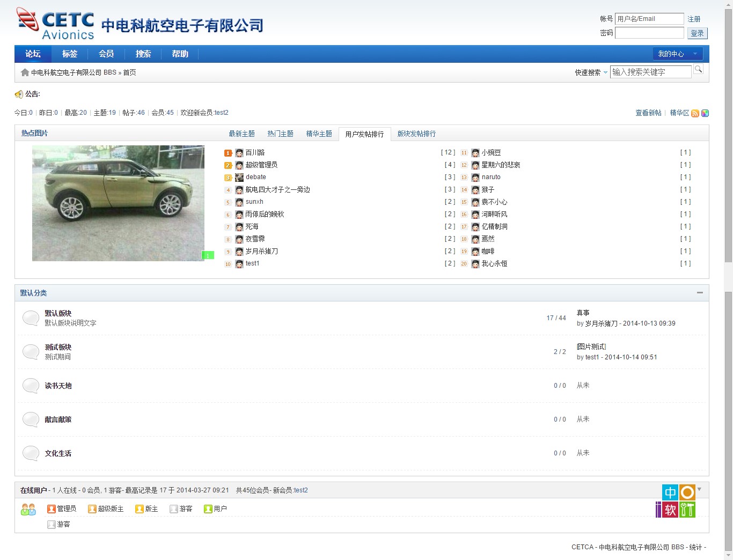Click the 用户名/Email input field
Screen dimensions: 733x560
649,19
